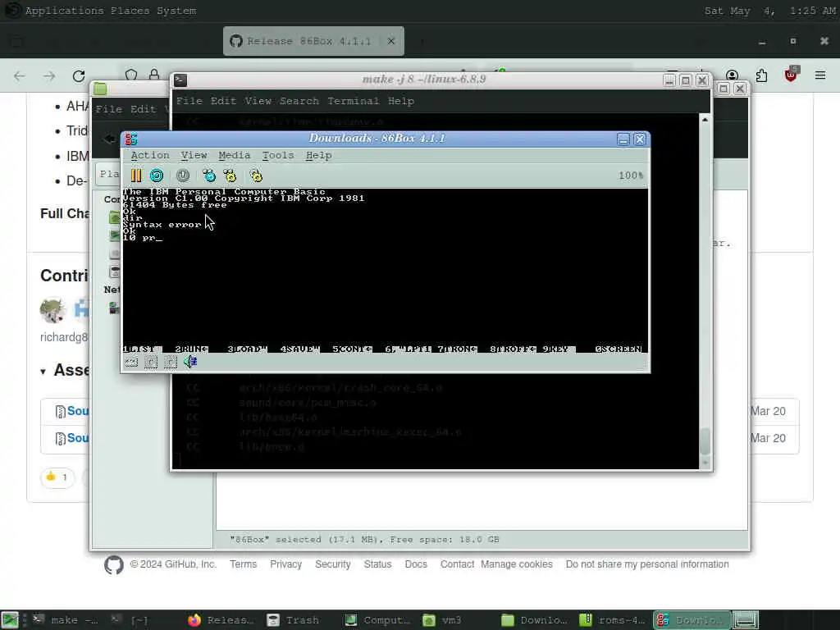Viewport: 840px width, 630px height.
Task: Open the Edit menu in the file manager
Action: click(143, 109)
